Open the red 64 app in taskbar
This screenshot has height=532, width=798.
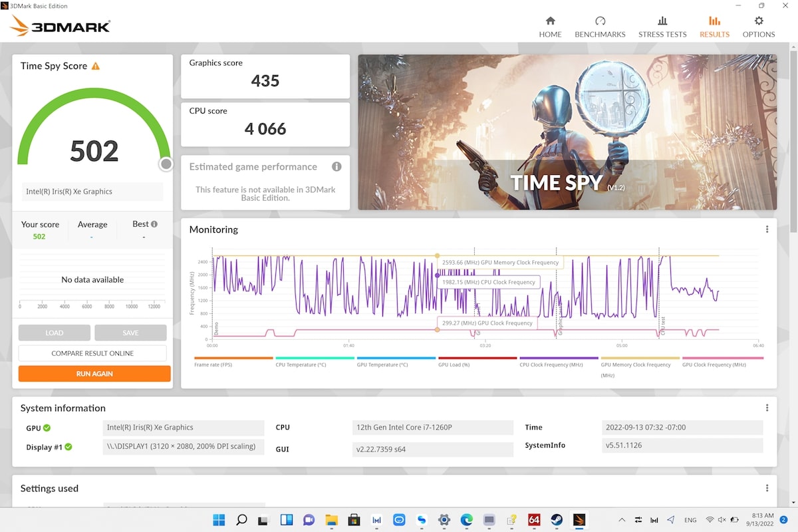[534, 519]
